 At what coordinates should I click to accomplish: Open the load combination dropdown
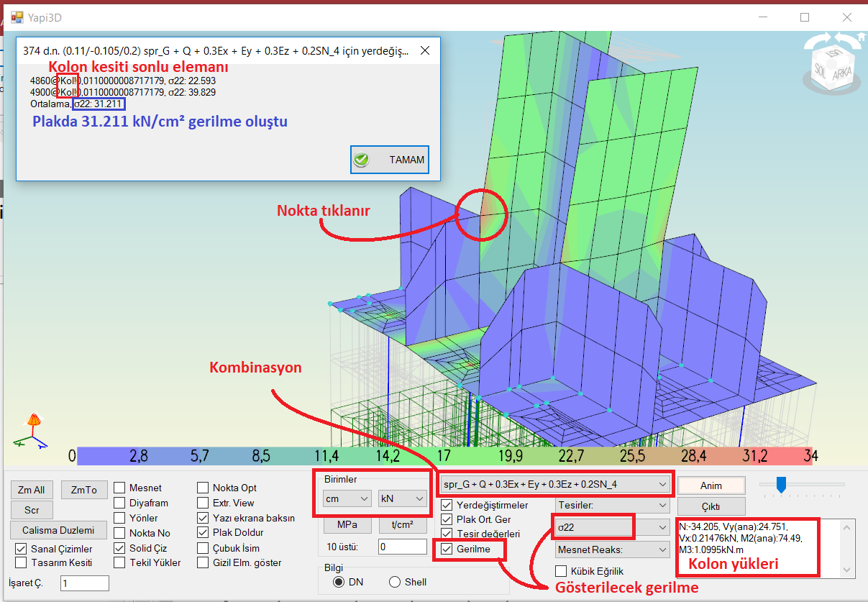(556, 485)
